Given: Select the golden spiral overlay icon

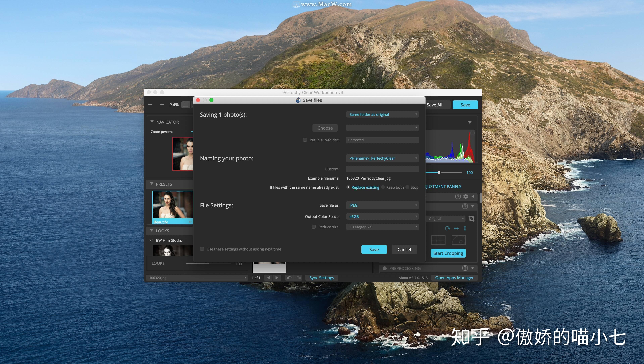Looking at the screenshot, I should tap(458, 240).
